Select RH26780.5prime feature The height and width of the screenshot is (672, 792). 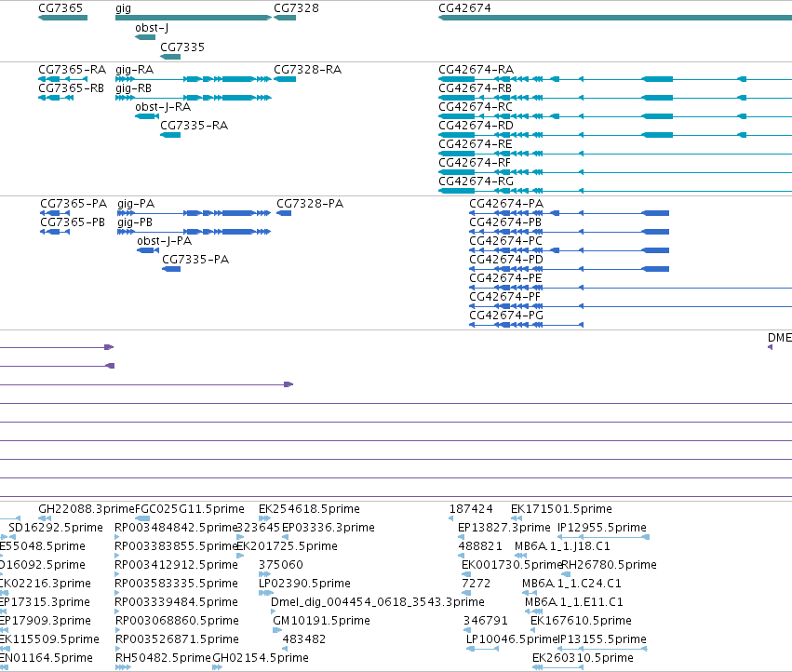pos(566,574)
